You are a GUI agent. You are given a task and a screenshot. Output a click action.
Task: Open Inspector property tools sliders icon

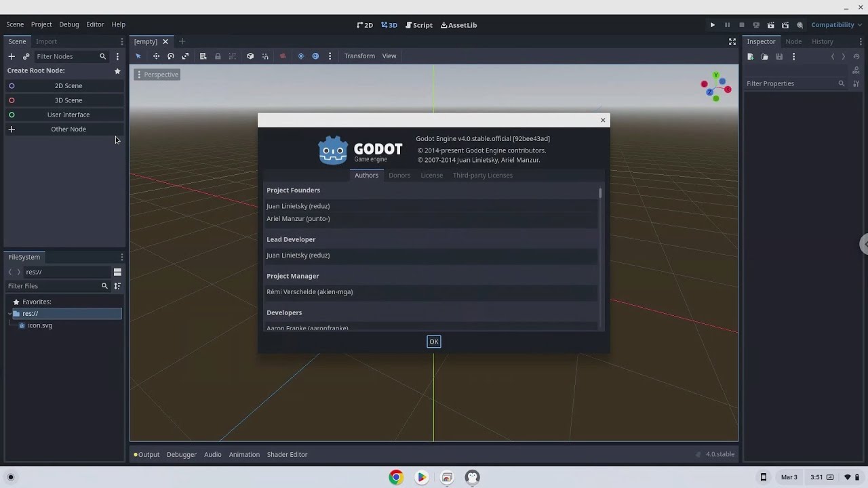[x=856, y=83]
